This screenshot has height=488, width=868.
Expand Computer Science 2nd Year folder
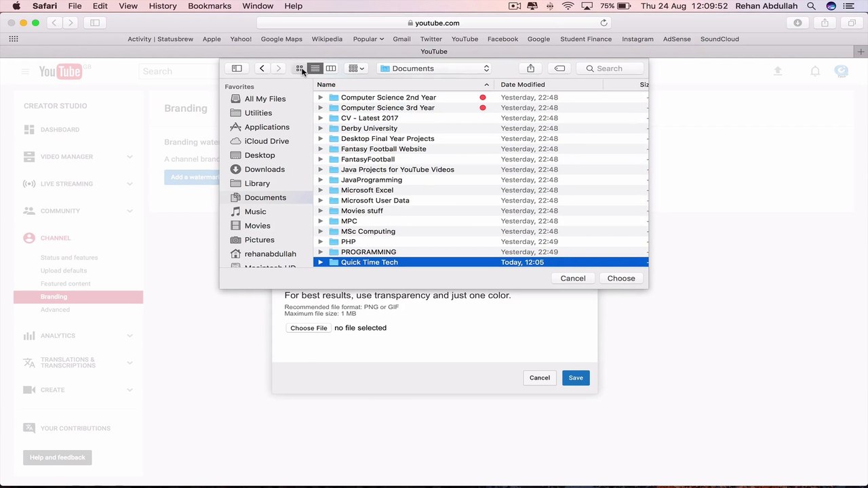[x=321, y=98]
